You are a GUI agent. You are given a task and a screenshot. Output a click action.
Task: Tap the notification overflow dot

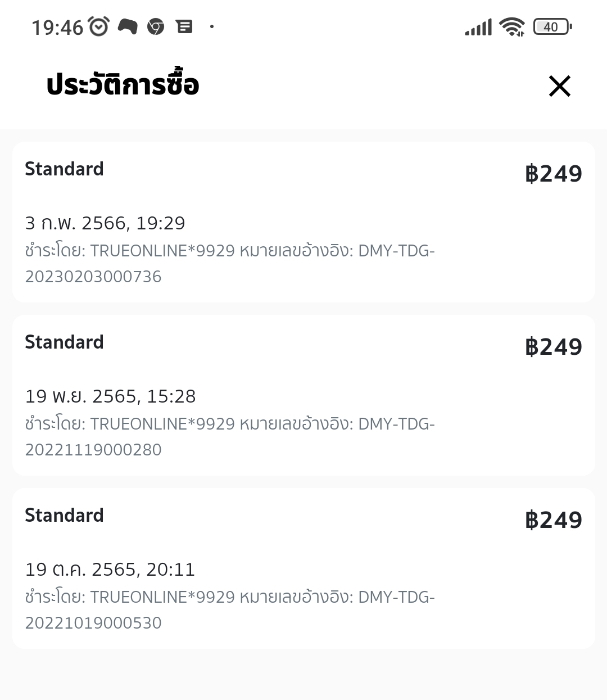click(212, 26)
